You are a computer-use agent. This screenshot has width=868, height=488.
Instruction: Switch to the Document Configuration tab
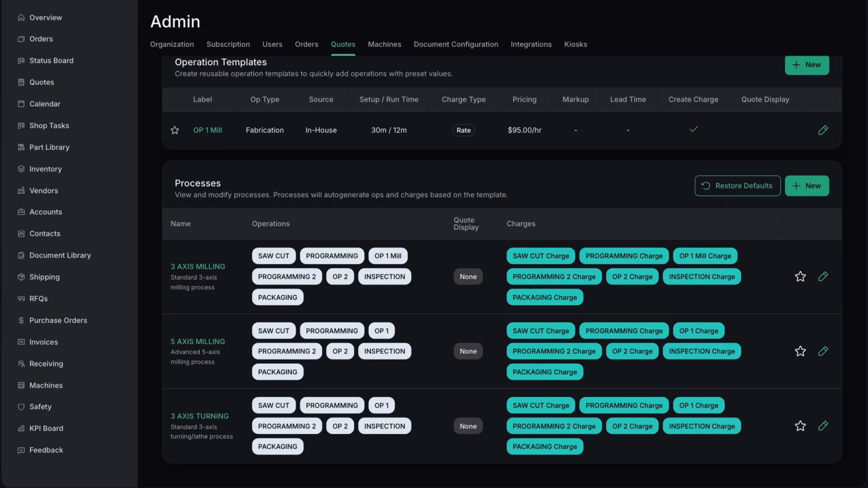click(x=456, y=44)
